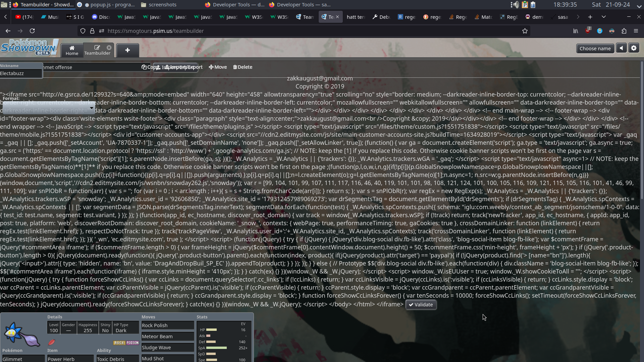The image size is (644, 362).
Task: Select the Sludge Wave move field
Action: 167,347
